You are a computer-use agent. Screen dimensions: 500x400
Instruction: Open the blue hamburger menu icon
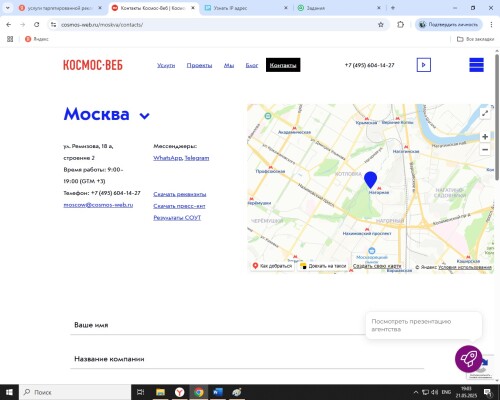[x=476, y=65]
